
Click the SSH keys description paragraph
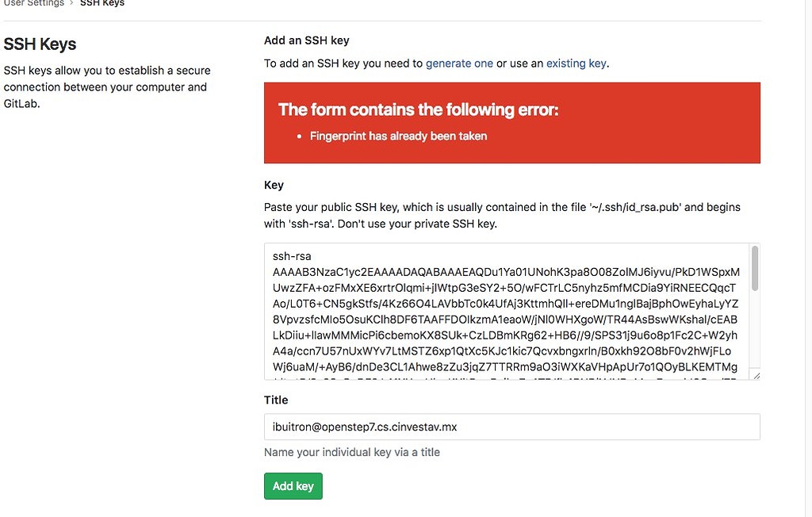click(105, 86)
